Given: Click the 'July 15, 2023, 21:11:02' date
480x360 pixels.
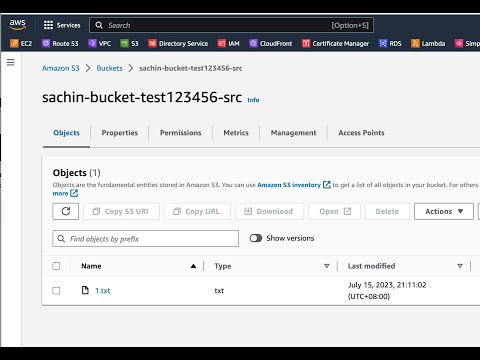Looking at the screenshot, I should [387, 285].
